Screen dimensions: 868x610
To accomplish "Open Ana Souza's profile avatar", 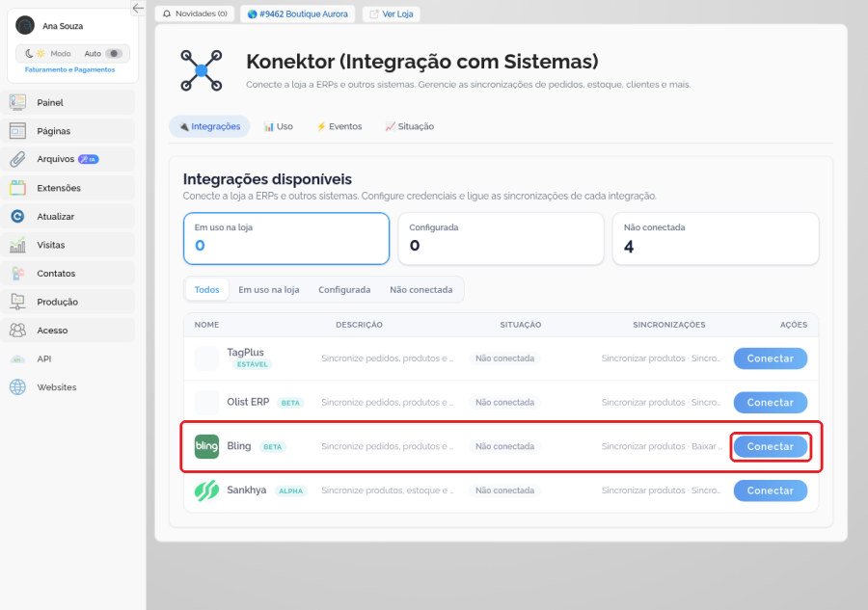I will coord(25,25).
